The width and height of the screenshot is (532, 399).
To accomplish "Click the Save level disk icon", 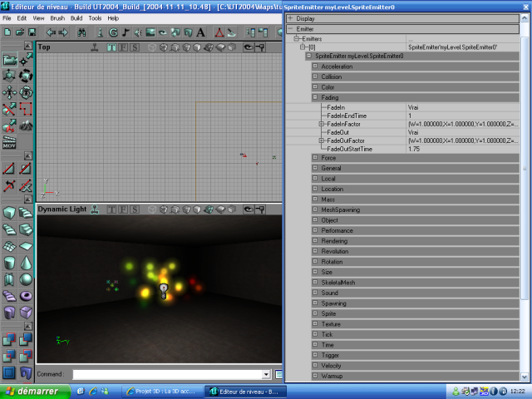I will point(30,32).
